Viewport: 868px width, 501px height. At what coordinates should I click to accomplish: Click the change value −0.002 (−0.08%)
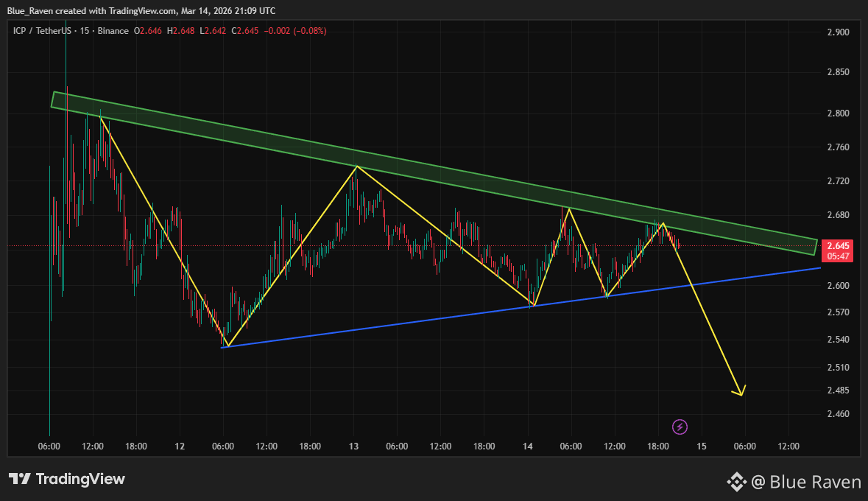[295, 31]
